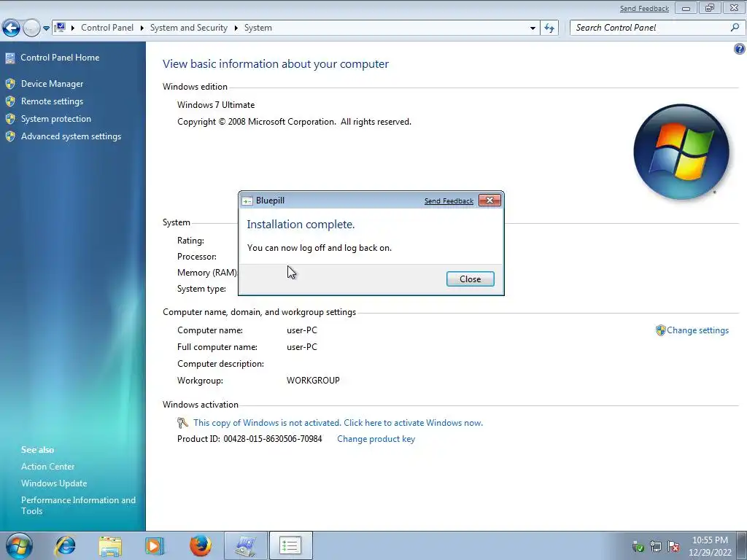This screenshot has height=560, width=747.
Task: Click the keys icon beside activation message
Action: 182,423
